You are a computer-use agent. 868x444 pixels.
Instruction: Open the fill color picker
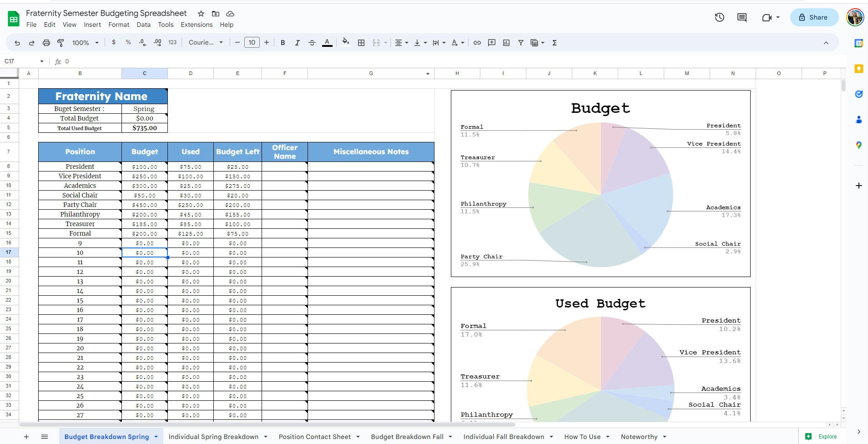346,42
